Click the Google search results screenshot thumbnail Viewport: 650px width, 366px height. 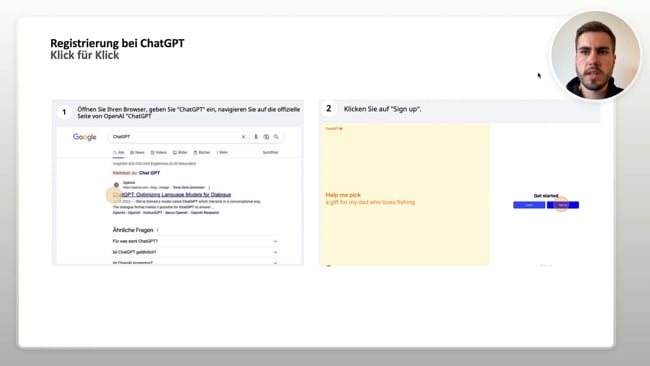point(180,196)
